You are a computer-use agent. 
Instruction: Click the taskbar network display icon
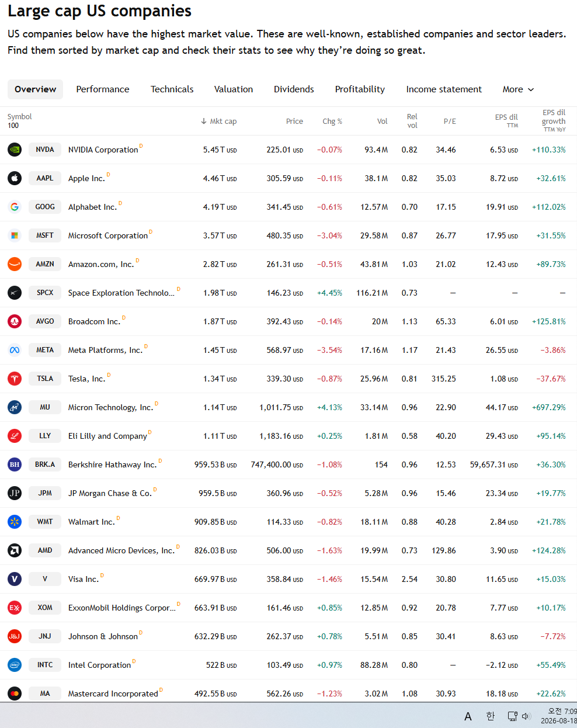click(512, 716)
